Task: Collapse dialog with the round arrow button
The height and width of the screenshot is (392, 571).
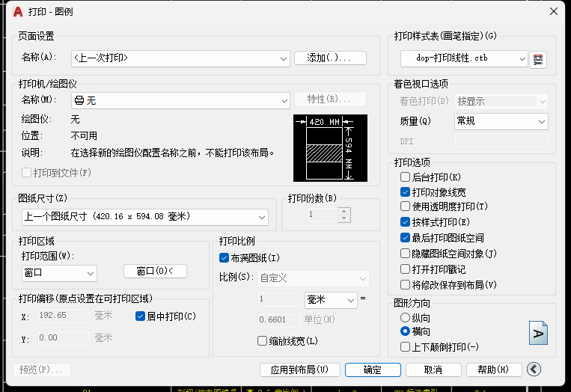Action: (x=534, y=370)
